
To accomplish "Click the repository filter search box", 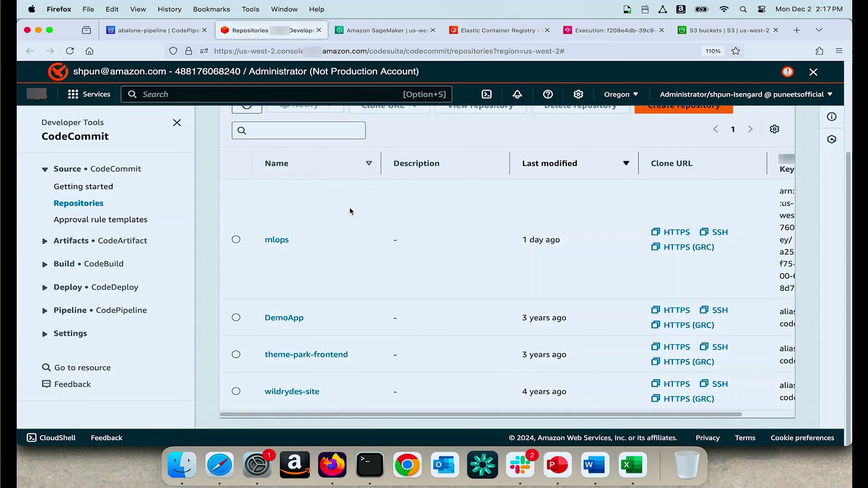I will (x=299, y=131).
